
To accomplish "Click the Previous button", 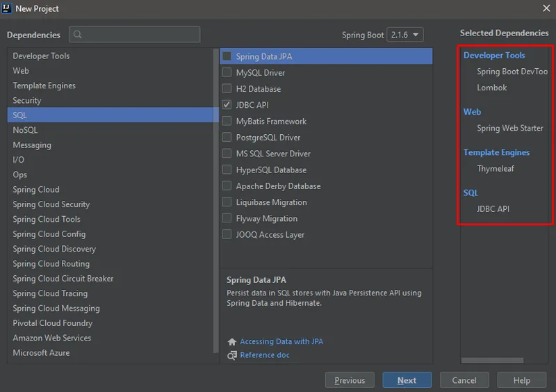I will pos(350,380).
